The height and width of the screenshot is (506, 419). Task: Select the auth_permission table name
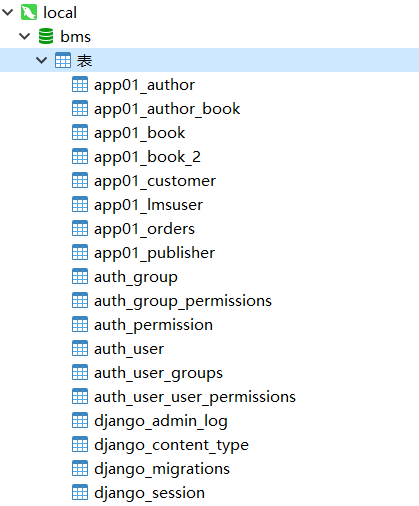click(153, 325)
